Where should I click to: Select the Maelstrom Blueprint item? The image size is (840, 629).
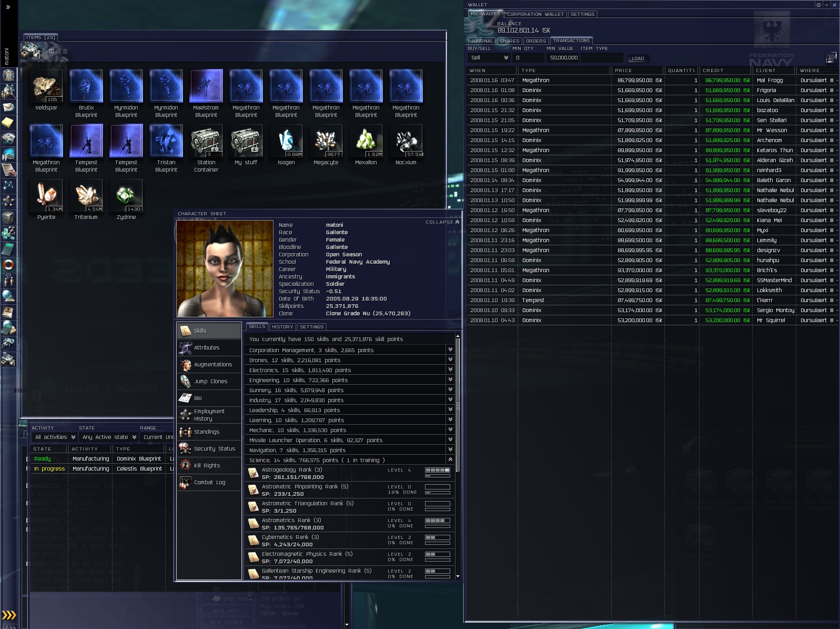[x=206, y=94]
